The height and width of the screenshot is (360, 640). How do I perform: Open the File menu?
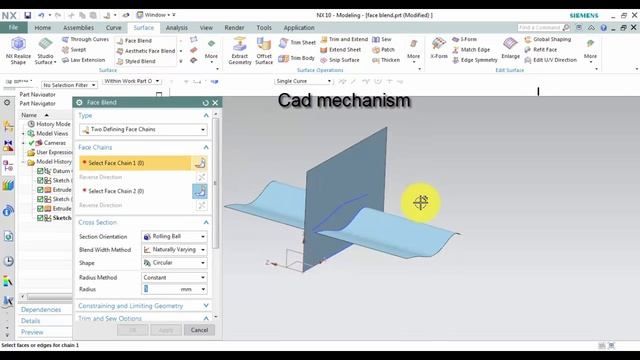pyautogui.click(x=13, y=27)
